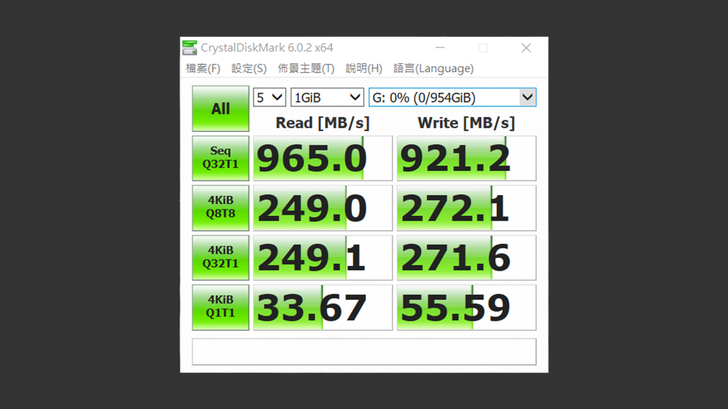
Task: Click the 4KiB Q32T1 write value 271.6
Action: coord(466,258)
